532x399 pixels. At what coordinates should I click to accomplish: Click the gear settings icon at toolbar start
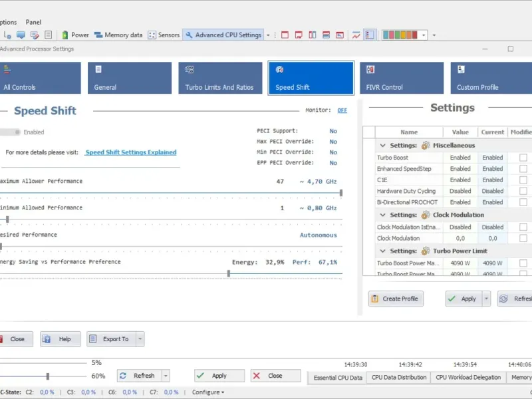pyautogui.click(x=7, y=35)
